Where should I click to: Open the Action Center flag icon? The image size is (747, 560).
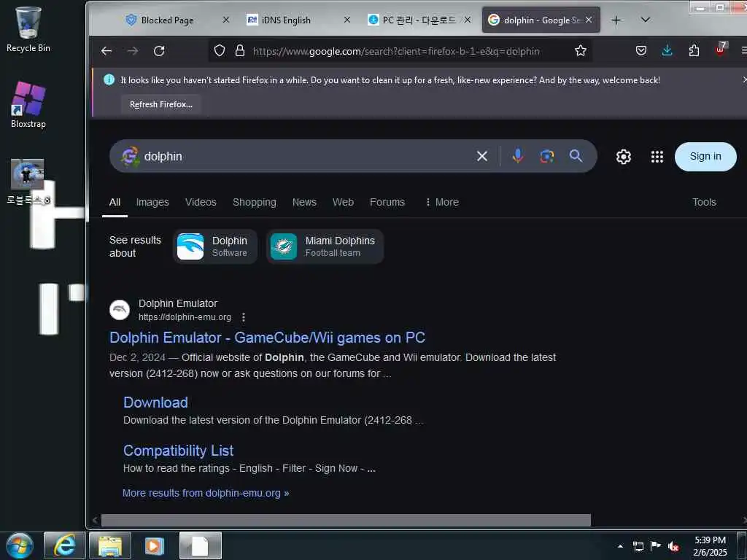point(656,546)
